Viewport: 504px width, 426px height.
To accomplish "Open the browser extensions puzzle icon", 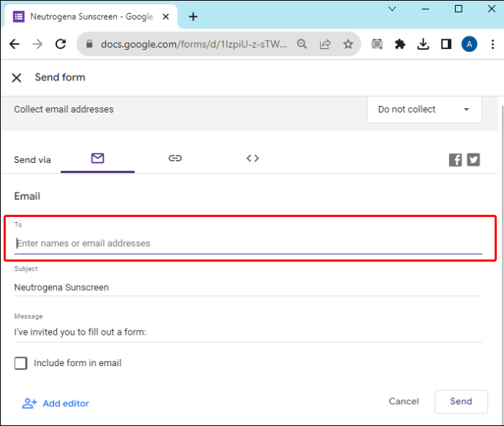I will pos(400,44).
